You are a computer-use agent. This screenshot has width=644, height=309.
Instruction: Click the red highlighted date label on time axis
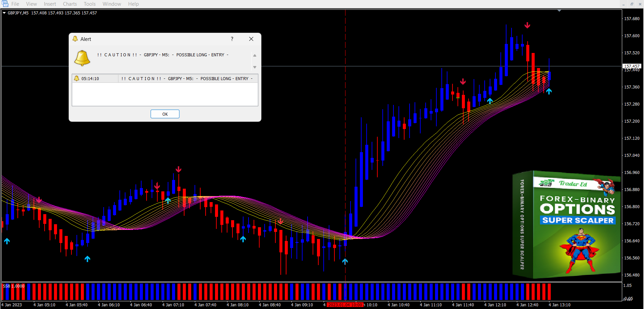(345, 305)
